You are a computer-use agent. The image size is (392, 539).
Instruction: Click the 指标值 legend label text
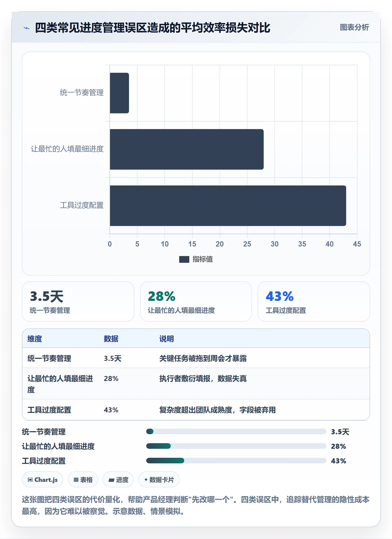pos(203,259)
